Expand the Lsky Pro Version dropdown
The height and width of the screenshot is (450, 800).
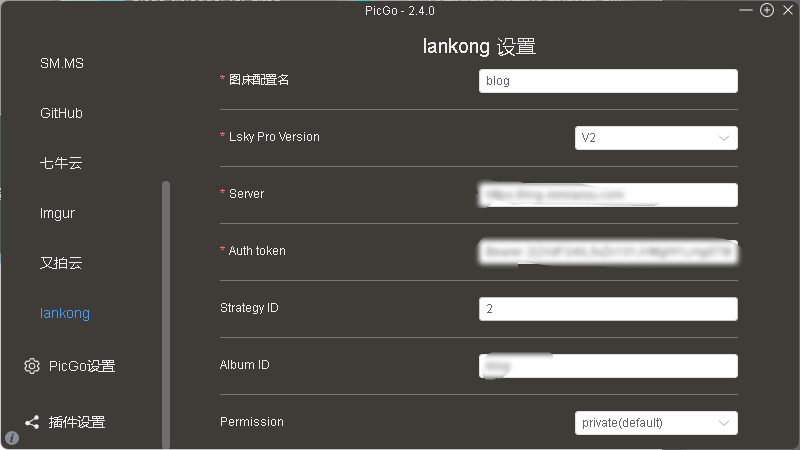pyautogui.click(x=656, y=138)
